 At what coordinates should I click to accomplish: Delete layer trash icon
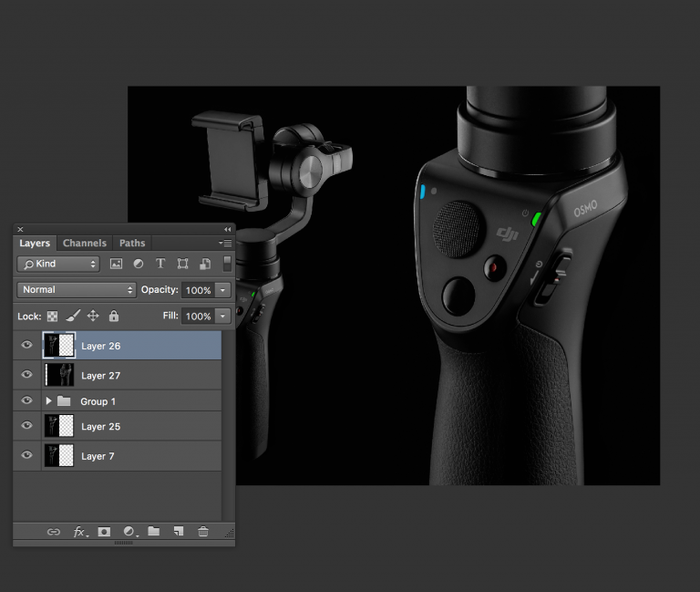(203, 531)
